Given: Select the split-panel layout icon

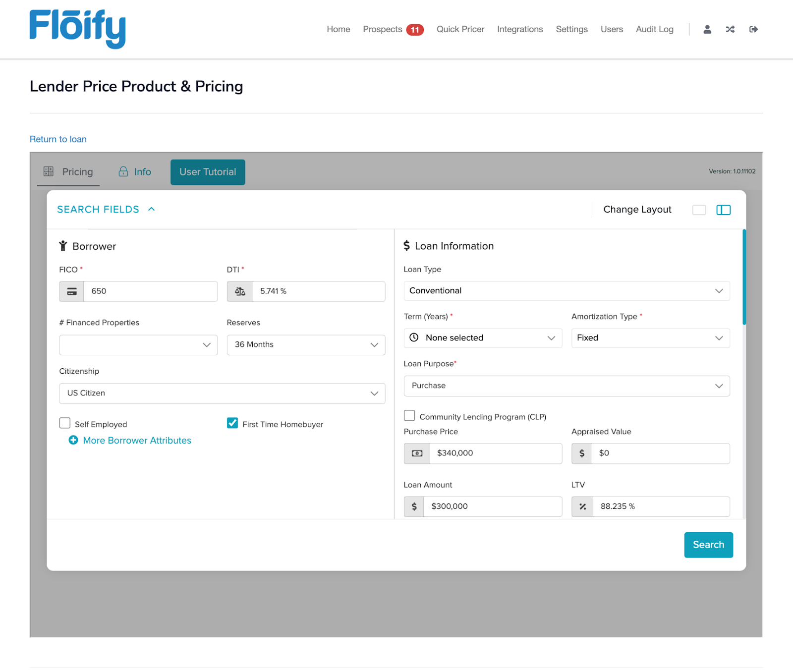Looking at the screenshot, I should 723,210.
